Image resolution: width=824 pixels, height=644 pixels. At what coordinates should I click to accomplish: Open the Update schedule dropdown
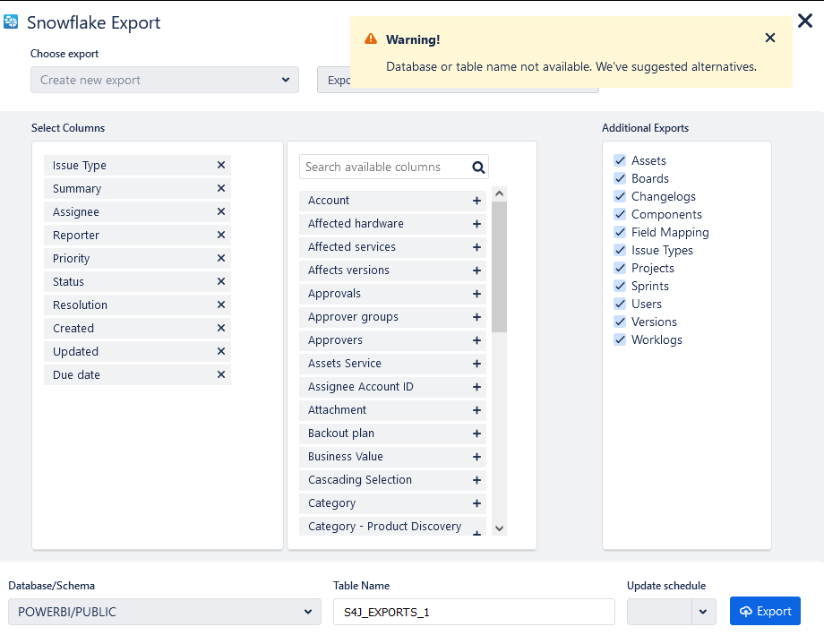[x=703, y=612]
